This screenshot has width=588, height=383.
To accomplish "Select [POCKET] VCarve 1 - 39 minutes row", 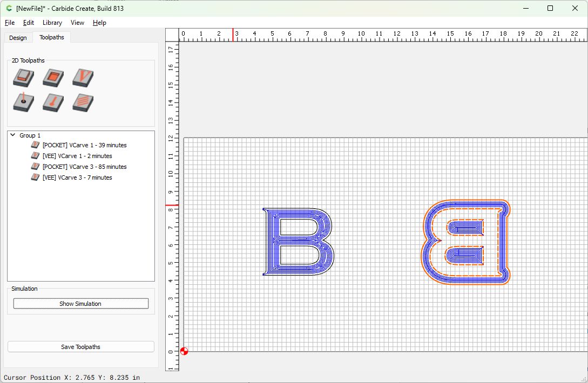I will [84, 145].
